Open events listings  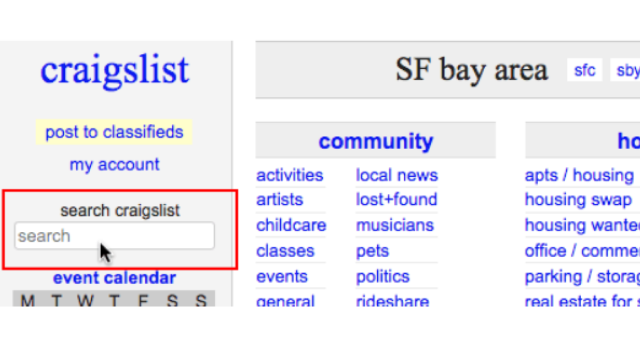point(282,277)
